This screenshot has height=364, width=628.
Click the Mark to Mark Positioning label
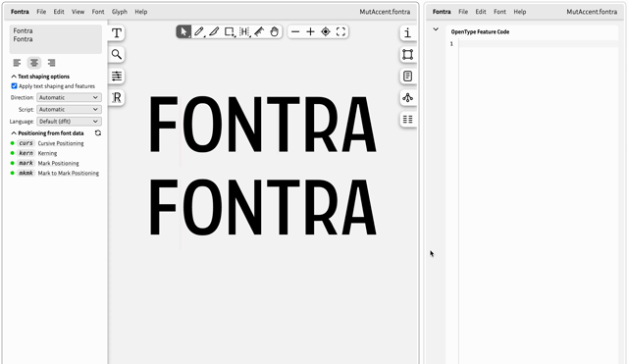pyautogui.click(x=69, y=173)
